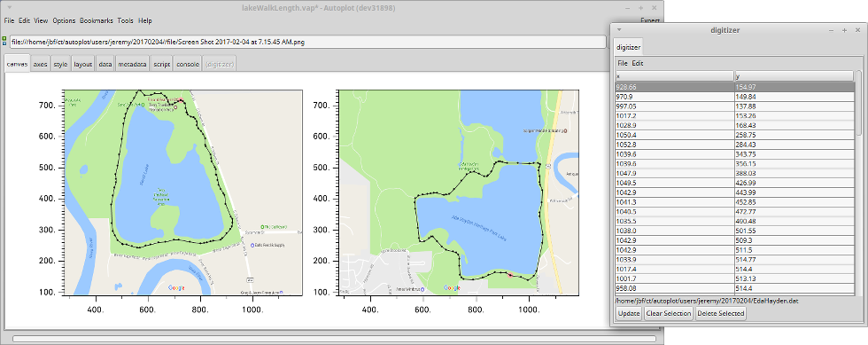Click the horizontal scrollbar below the canvas
The image size is (868, 345).
point(335,338)
